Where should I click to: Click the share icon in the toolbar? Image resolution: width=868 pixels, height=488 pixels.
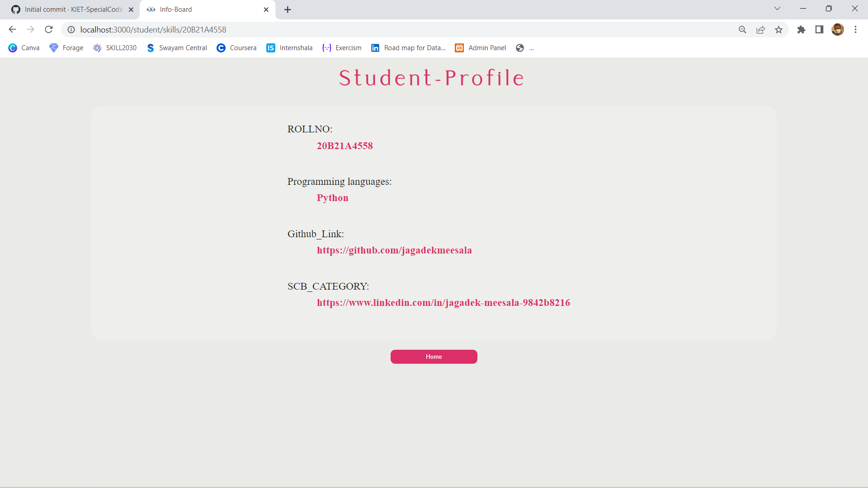(x=760, y=29)
